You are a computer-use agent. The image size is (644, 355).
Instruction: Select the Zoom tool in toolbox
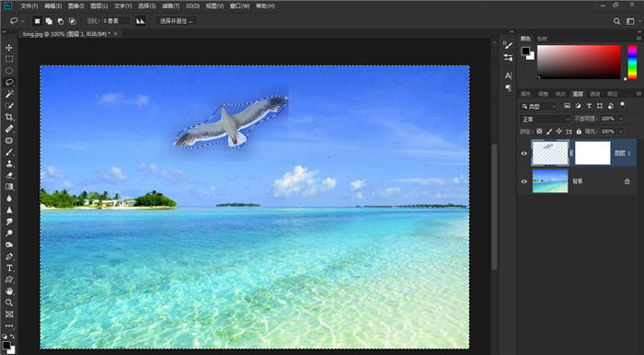9,303
